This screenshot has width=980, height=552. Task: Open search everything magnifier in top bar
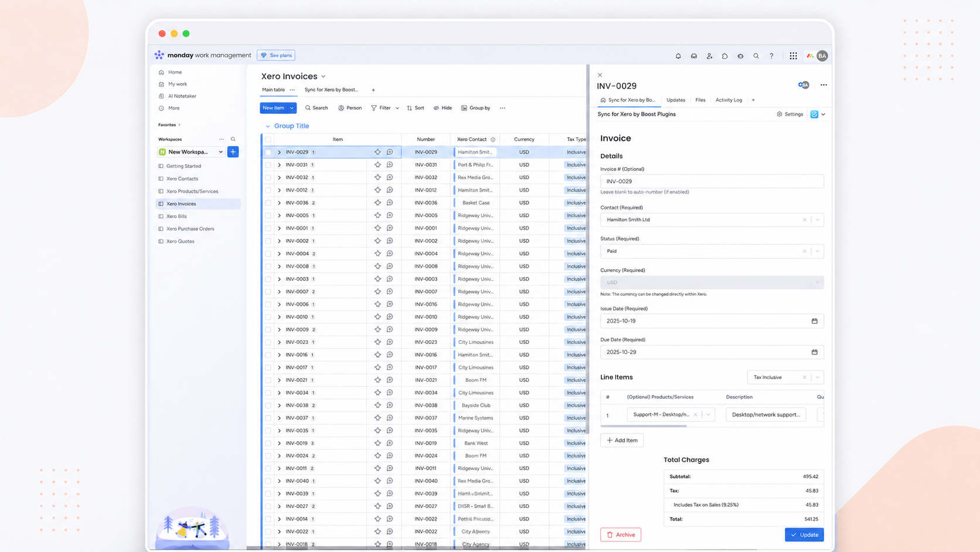(x=756, y=56)
